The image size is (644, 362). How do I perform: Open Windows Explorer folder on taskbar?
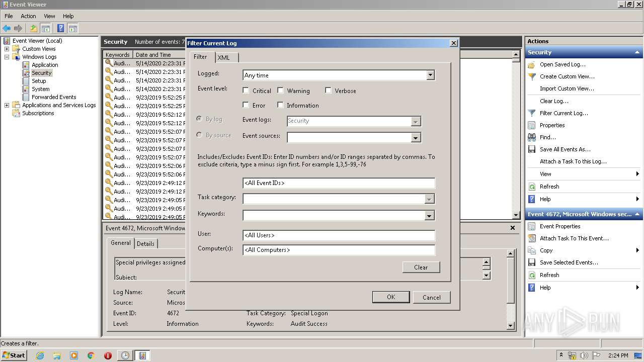(x=57, y=355)
